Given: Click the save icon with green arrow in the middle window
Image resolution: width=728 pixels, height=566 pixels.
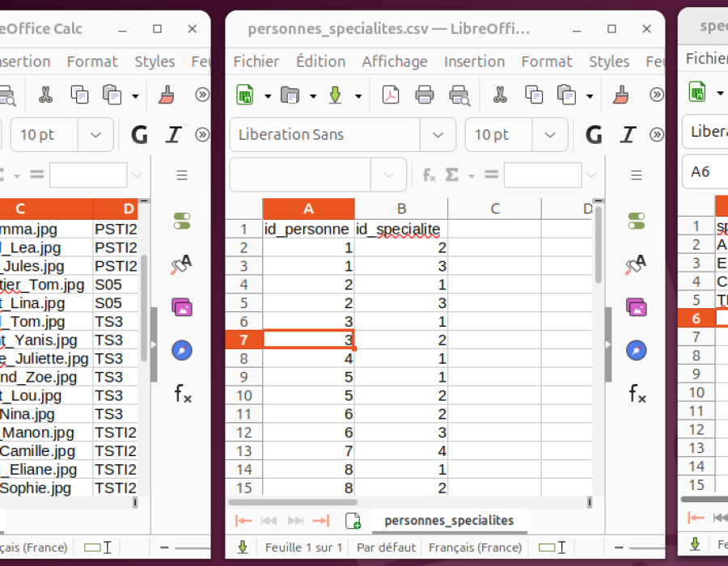Looking at the screenshot, I should pos(335,95).
